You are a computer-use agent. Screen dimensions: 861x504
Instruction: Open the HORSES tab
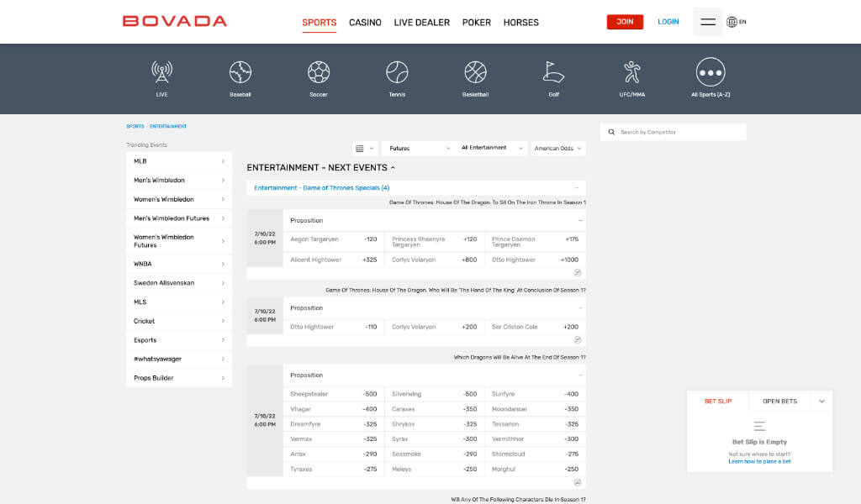(521, 23)
